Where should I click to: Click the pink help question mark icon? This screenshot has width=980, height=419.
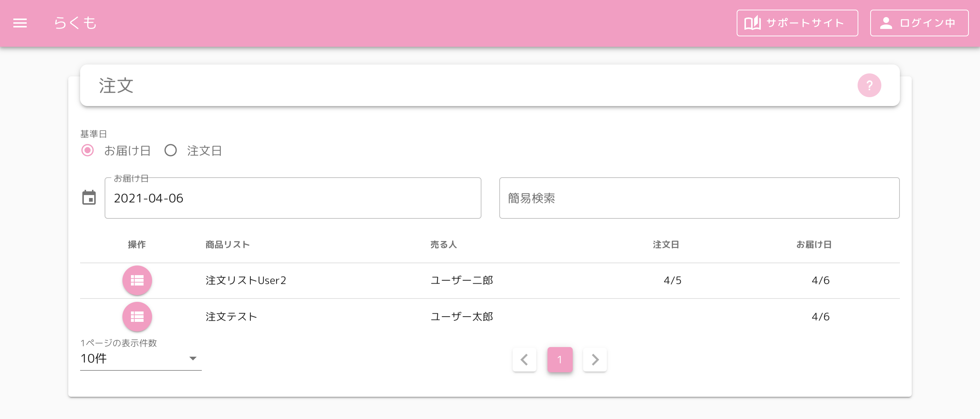pyautogui.click(x=869, y=85)
